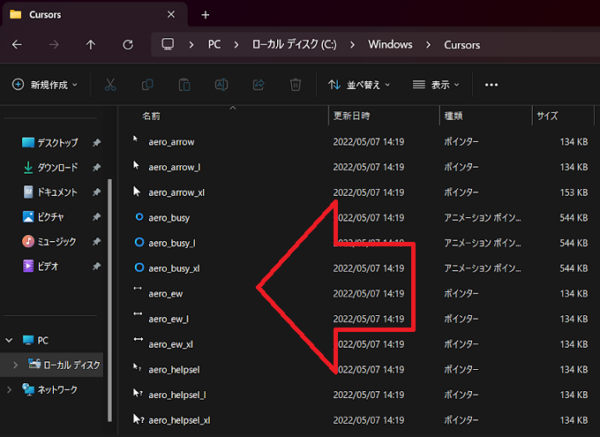The height and width of the screenshot is (437, 600).
Task: Click the Delete trash icon
Action: tap(295, 85)
